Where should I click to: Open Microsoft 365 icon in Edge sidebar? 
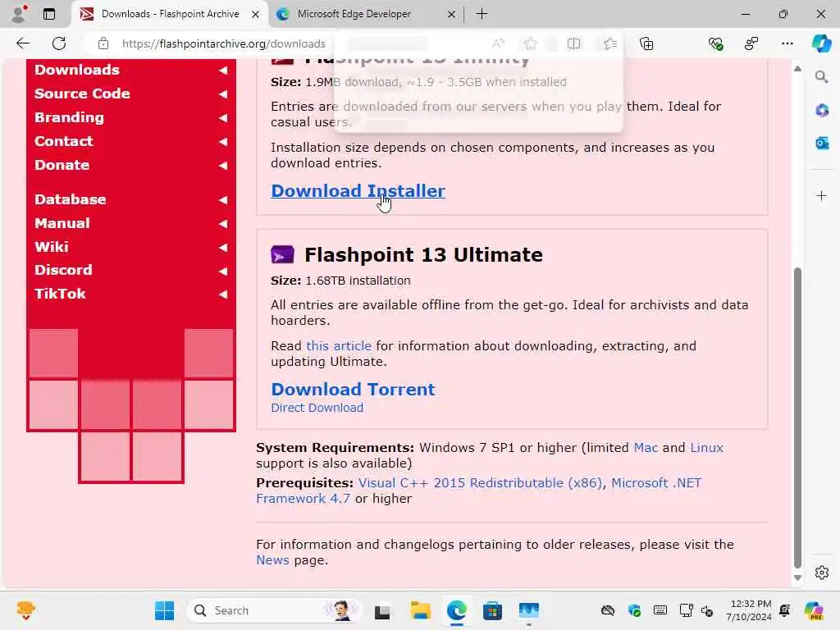(821, 111)
